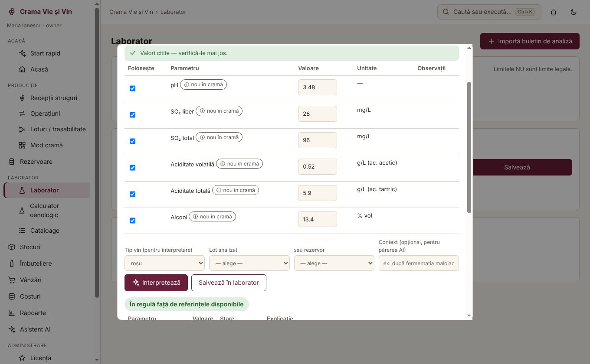
Task: Uncheck the SO₂ total checkbox
Action: pos(133,141)
